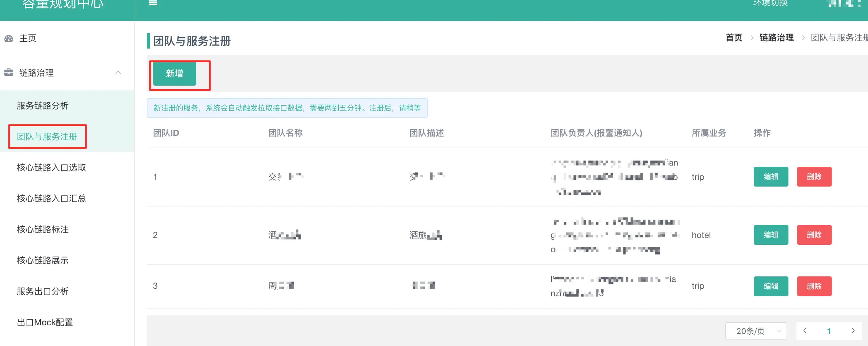Delete team row 2 with 删除
The image size is (868, 346).
[x=814, y=235]
